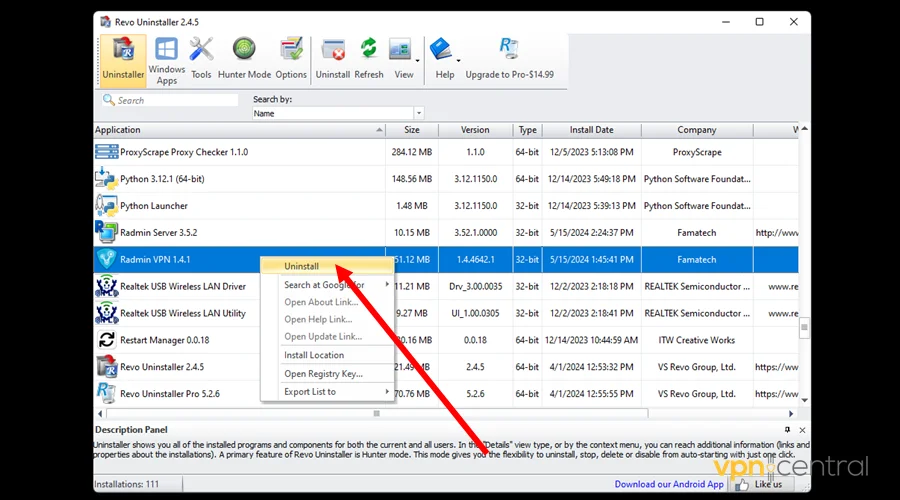Click the search magnifier icon
The height and width of the screenshot is (500, 900).
(108, 100)
